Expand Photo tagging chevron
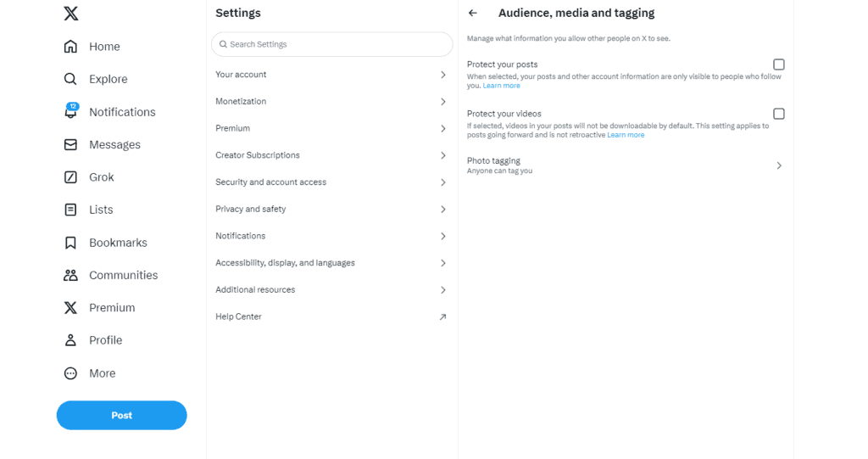This screenshot has height=459, width=868. pyautogui.click(x=779, y=165)
